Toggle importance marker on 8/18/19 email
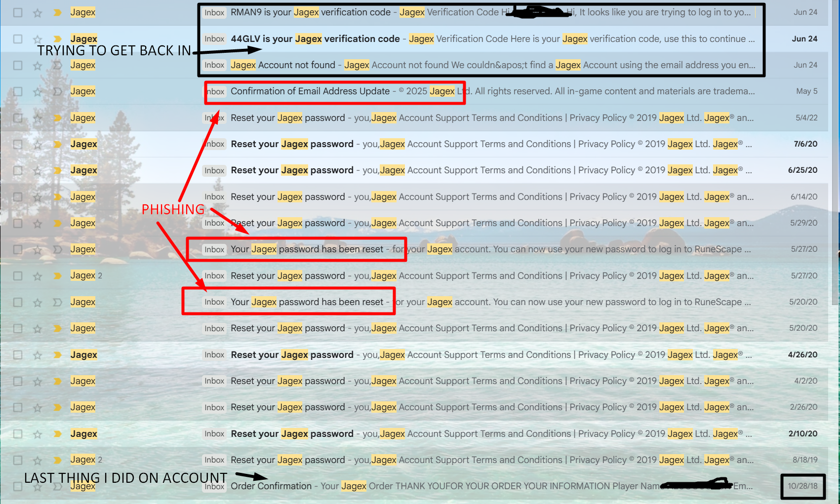The image size is (840, 504). (x=57, y=460)
